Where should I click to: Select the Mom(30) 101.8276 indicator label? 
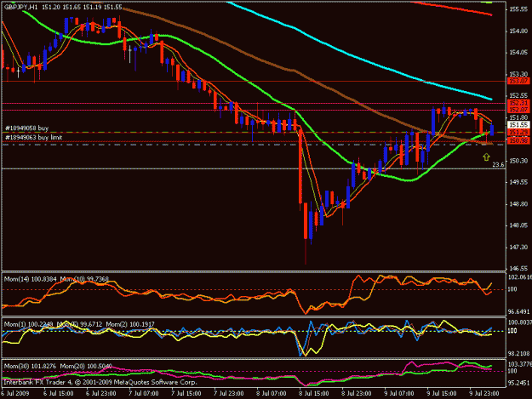30,367
